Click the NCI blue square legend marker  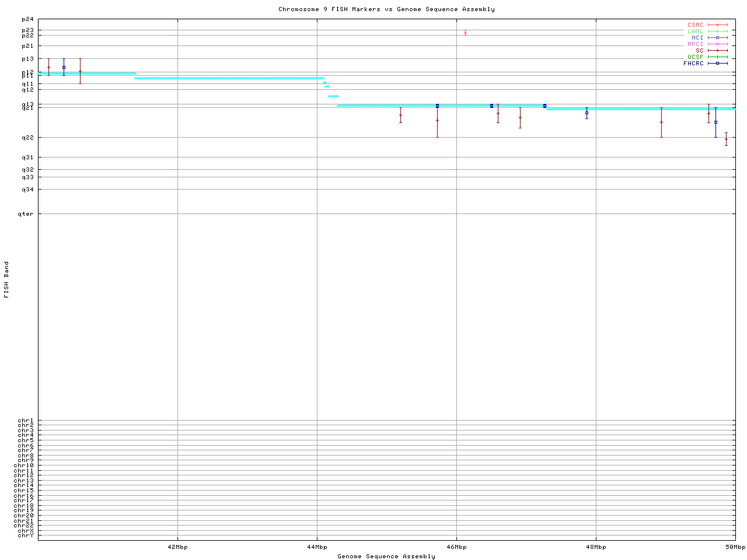(717, 38)
